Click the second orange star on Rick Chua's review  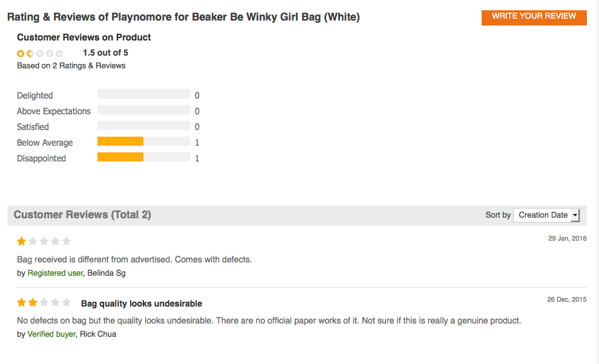[x=32, y=302]
